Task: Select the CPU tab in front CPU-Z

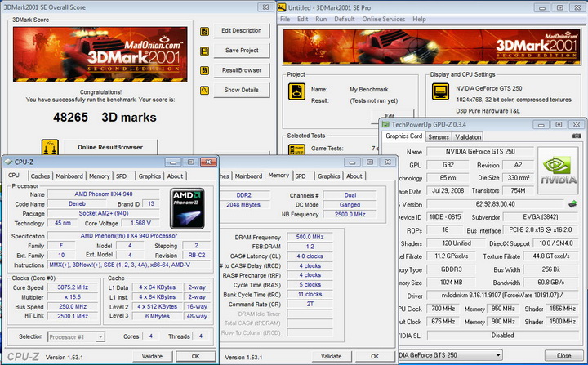Action: point(14,176)
